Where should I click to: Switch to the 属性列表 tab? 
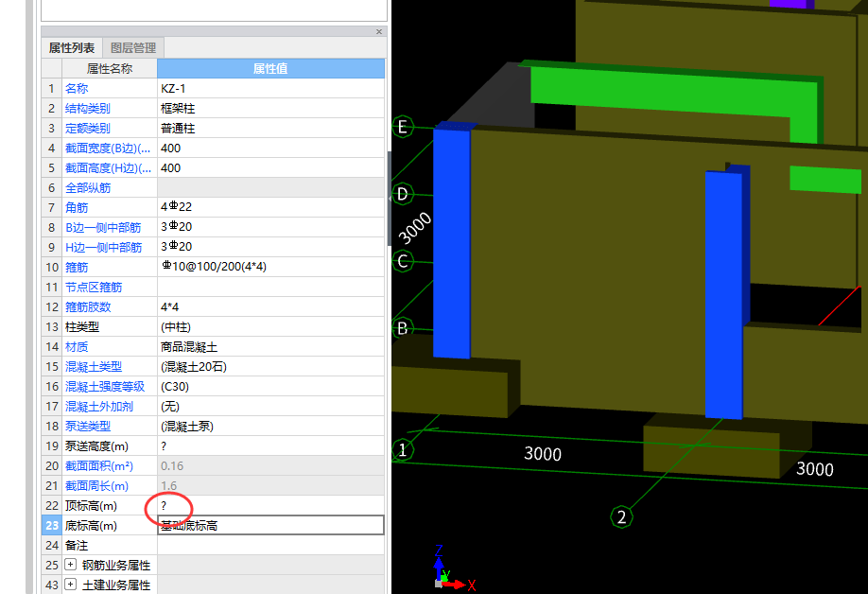(72, 48)
